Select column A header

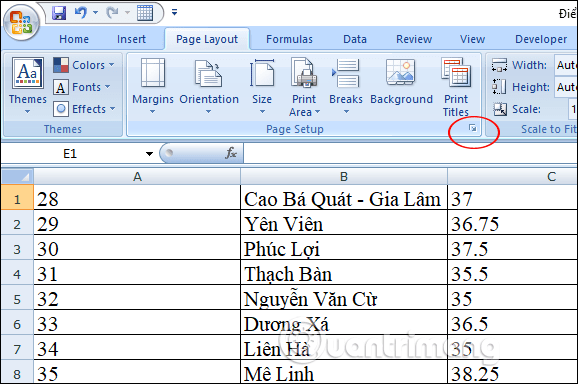137,177
